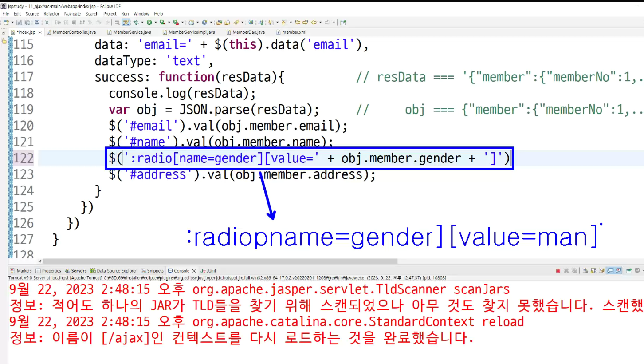644x364 pixels.
Task: Open the External Tools dropdown arrow
Action: click(x=182, y=22)
